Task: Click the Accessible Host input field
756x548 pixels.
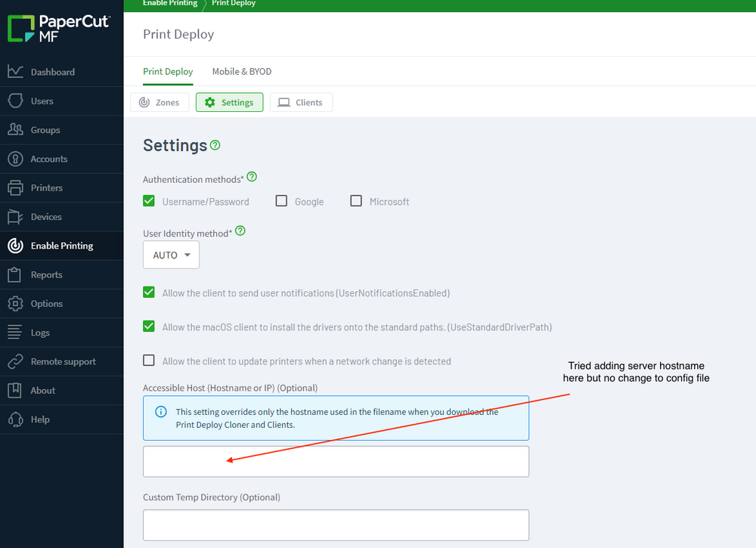Action: tap(336, 462)
